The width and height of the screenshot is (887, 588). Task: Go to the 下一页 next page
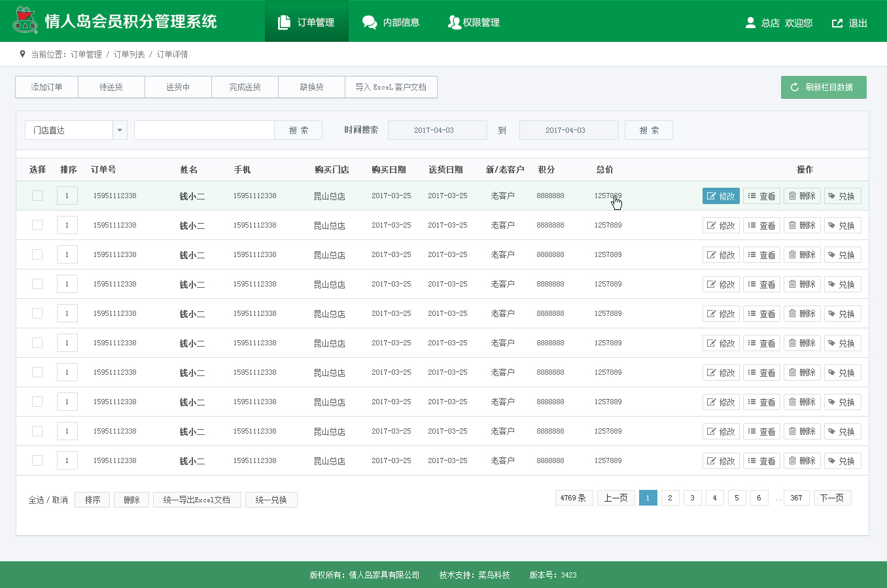coord(832,498)
